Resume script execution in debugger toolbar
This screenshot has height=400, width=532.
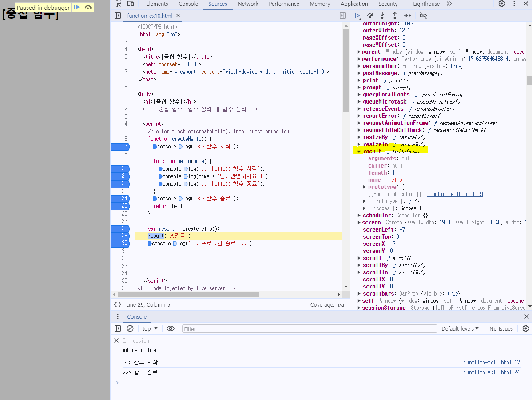[x=357, y=16]
